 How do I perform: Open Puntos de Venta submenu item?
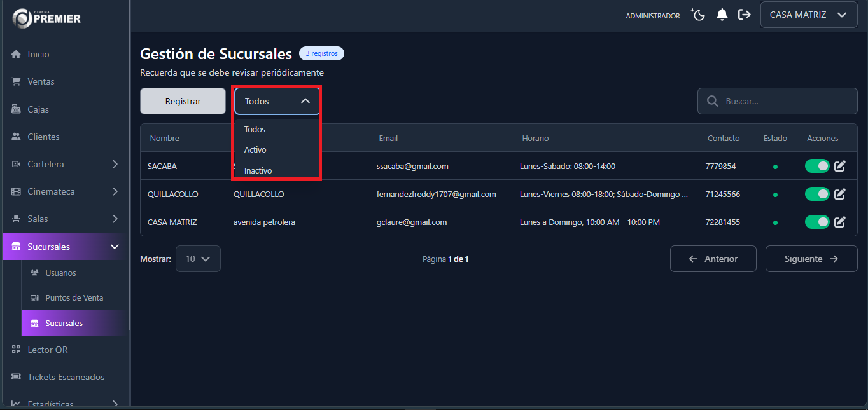(74, 297)
